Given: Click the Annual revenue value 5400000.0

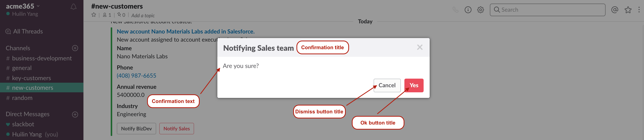Looking at the screenshot, I should click(x=131, y=95).
